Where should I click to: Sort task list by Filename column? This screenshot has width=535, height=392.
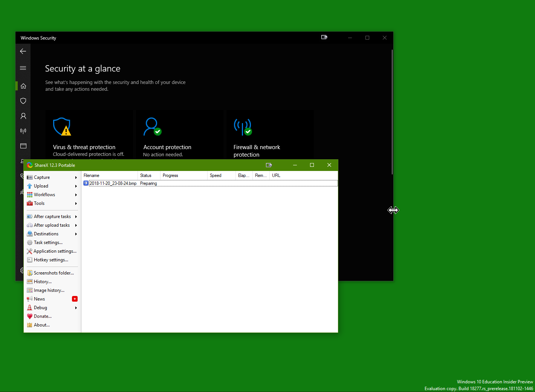(109, 175)
